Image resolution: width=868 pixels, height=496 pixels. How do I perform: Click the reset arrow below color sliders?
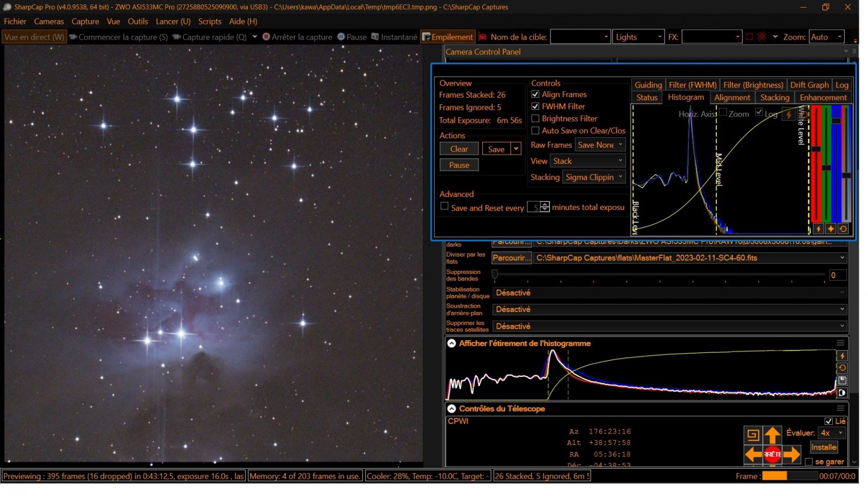click(x=843, y=229)
